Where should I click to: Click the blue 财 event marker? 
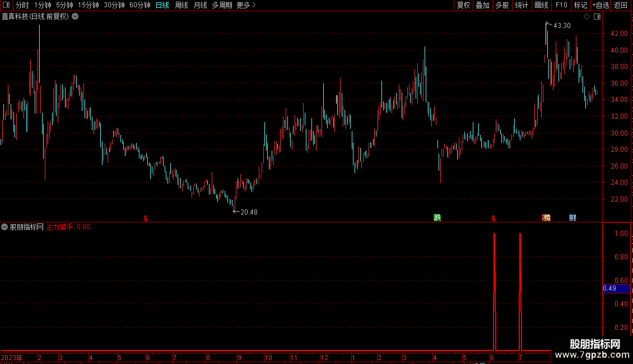[573, 217]
